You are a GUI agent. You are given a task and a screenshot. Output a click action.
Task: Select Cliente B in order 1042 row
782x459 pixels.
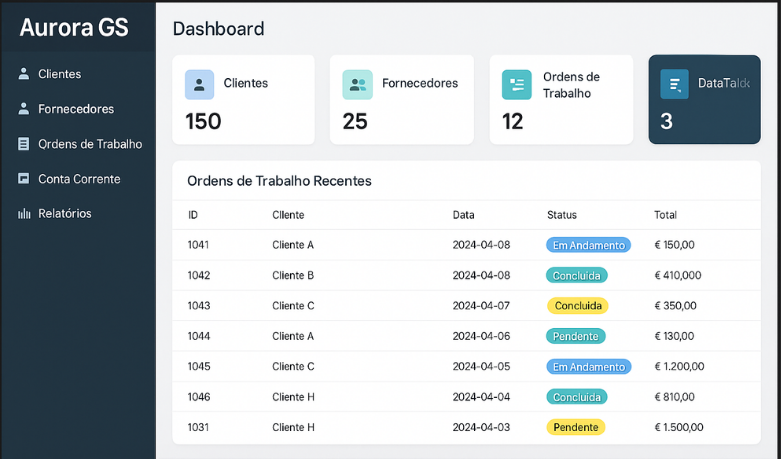point(293,275)
